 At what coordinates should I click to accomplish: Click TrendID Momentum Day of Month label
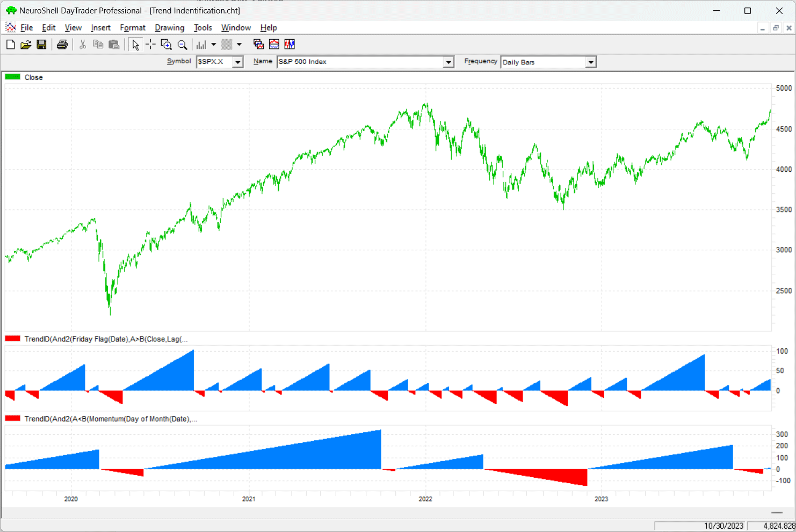pos(111,419)
